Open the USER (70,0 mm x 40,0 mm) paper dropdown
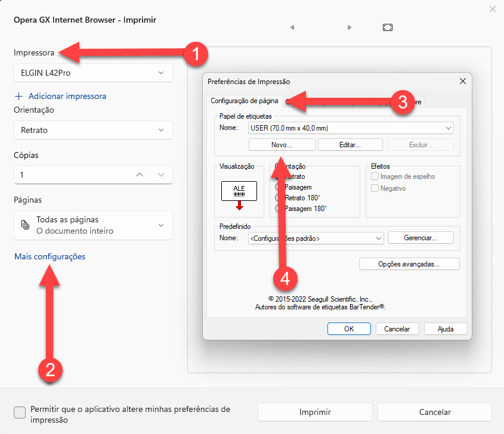 pyautogui.click(x=351, y=128)
